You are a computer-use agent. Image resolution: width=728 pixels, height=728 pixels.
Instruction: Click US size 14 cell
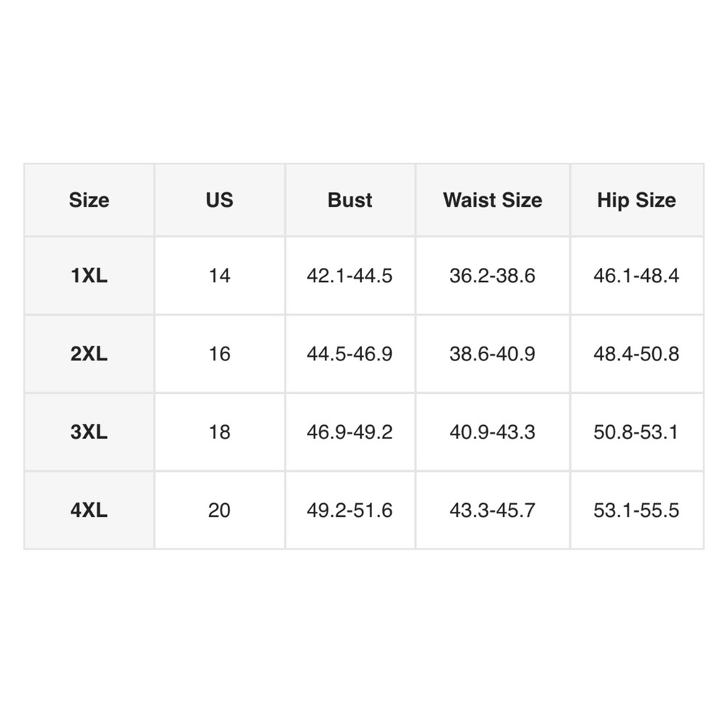(220, 276)
